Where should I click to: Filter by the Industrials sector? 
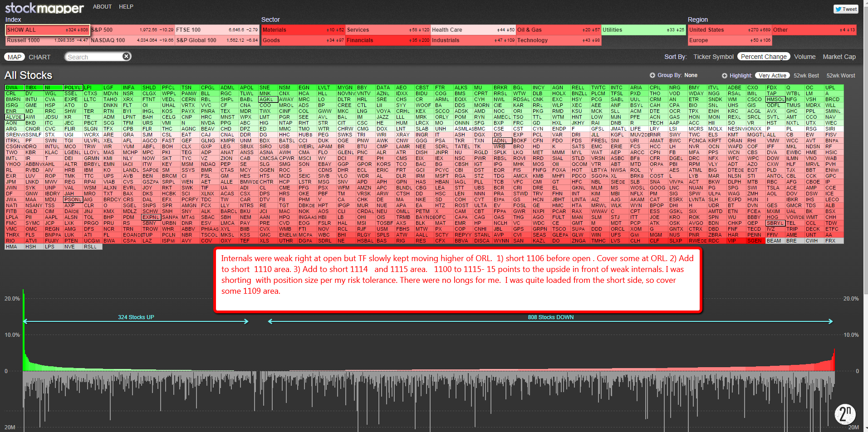click(x=473, y=40)
